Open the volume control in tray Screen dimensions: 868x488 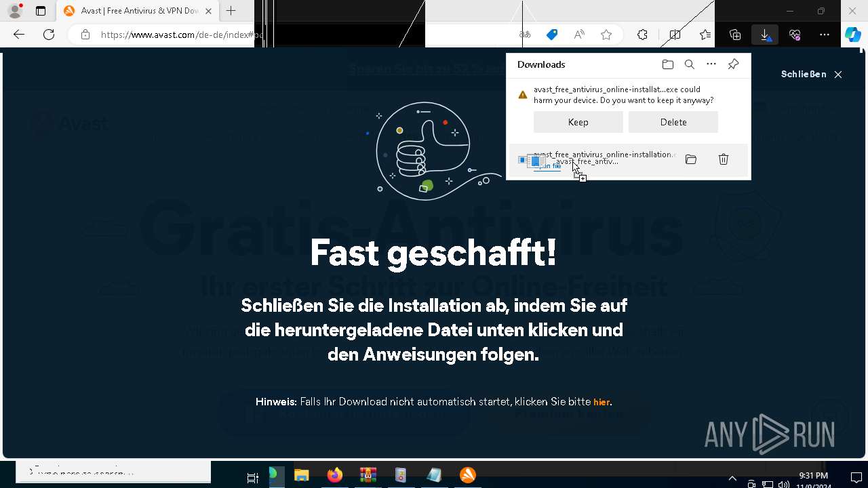(783, 484)
